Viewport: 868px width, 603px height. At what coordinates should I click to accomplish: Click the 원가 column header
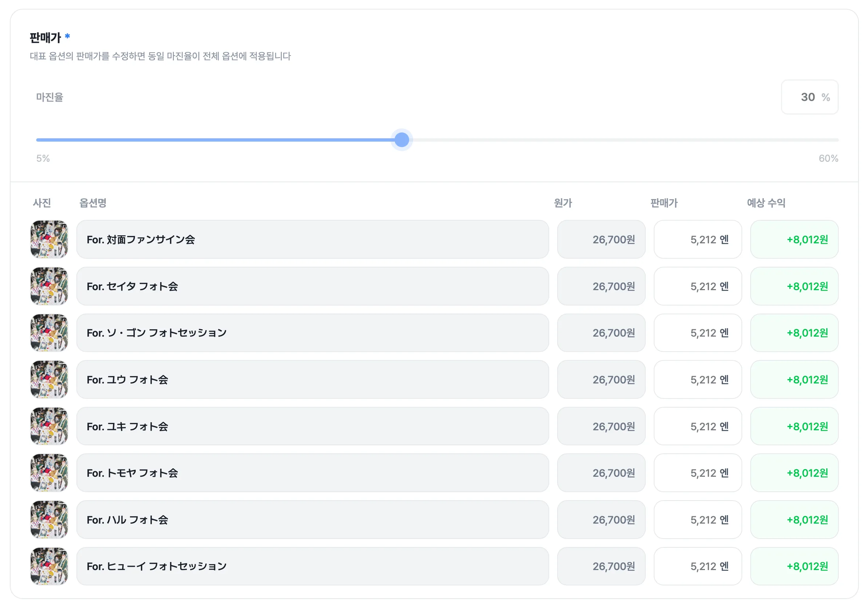coord(563,203)
